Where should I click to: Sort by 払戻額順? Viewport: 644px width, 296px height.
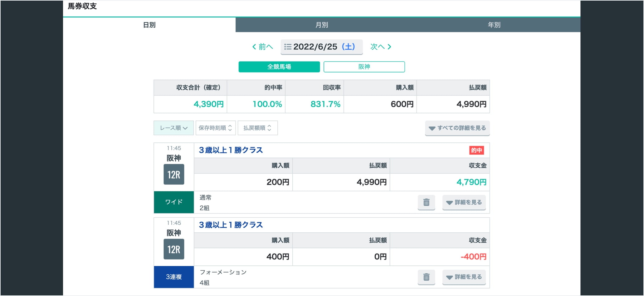[x=257, y=128]
